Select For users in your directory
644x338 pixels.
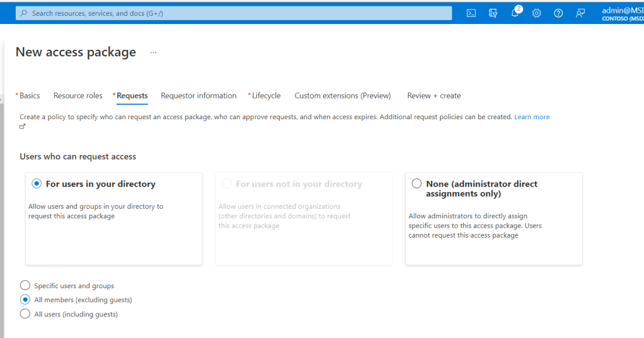point(37,184)
